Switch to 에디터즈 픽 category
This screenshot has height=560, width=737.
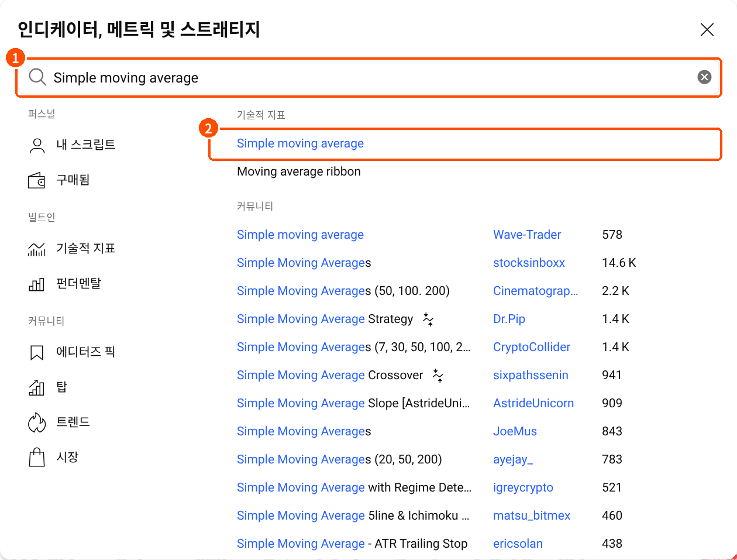click(86, 352)
